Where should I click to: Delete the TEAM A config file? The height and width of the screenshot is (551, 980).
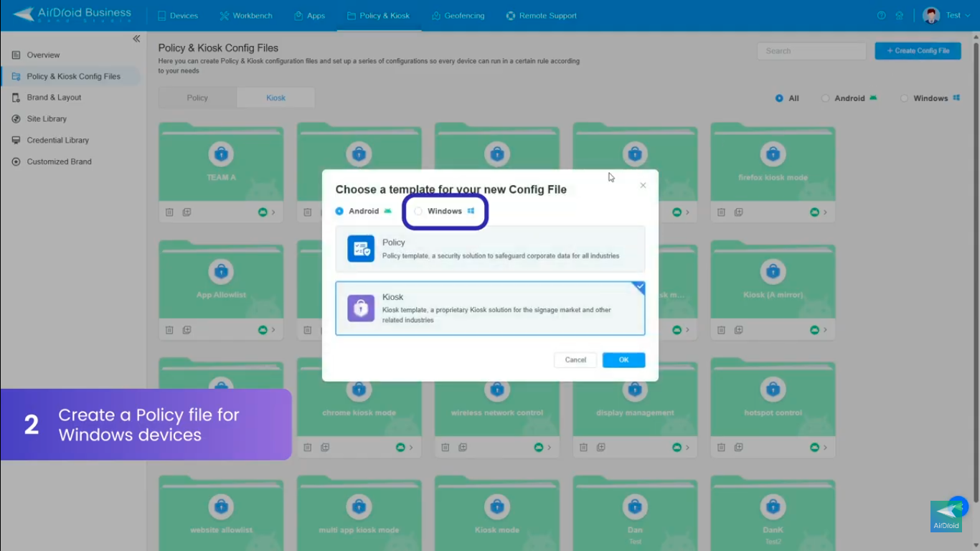(169, 212)
